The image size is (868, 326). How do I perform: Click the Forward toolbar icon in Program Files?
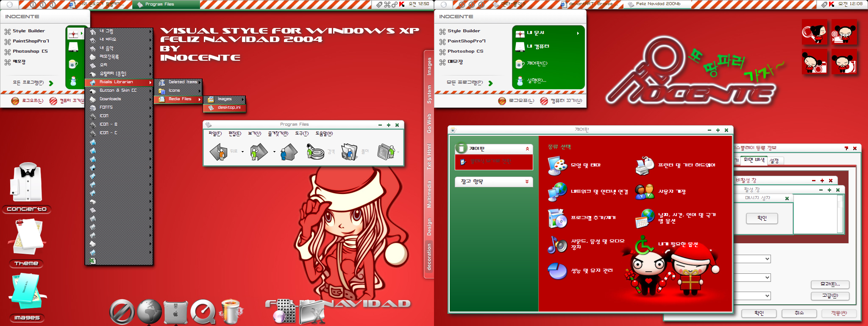tap(259, 152)
